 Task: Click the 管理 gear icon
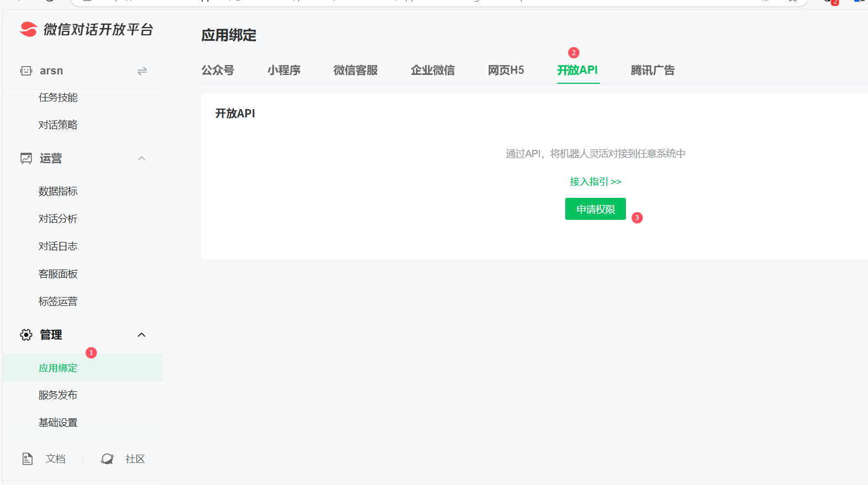point(26,335)
